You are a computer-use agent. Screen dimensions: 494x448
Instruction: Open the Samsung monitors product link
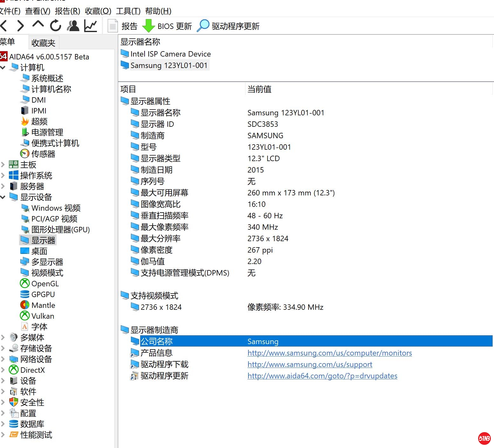pyautogui.click(x=329, y=353)
